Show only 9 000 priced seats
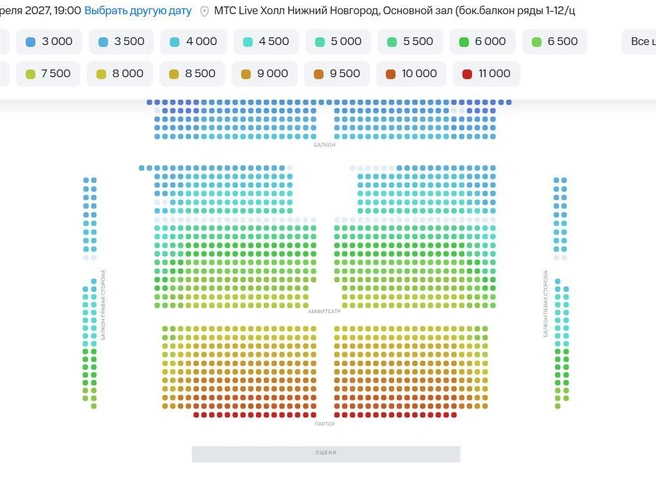This screenshot has width=656, height=492. point(265,74)
